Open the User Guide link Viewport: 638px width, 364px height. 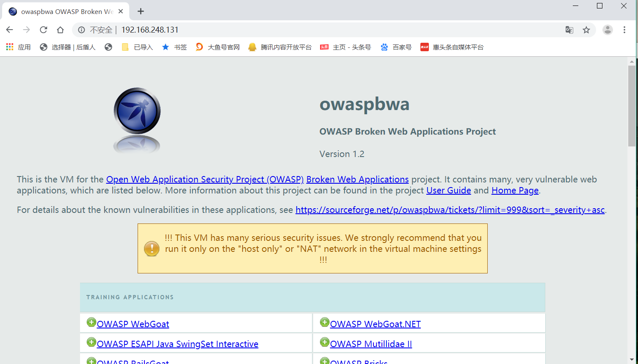[449, 190]
